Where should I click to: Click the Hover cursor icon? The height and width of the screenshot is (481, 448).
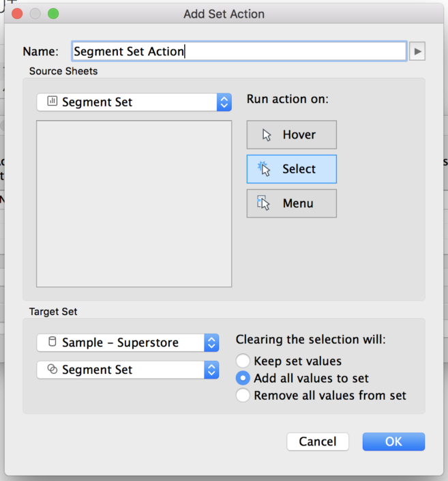click(267, 135)
